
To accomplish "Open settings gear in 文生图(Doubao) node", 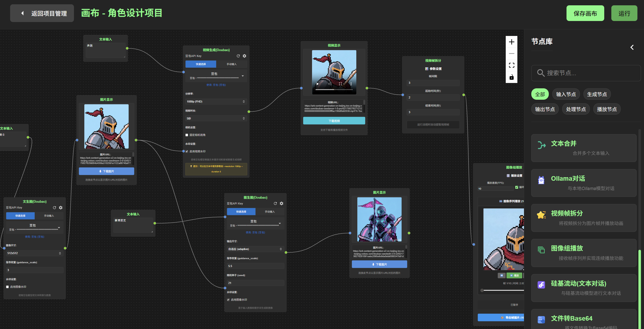I will (61, 208).
